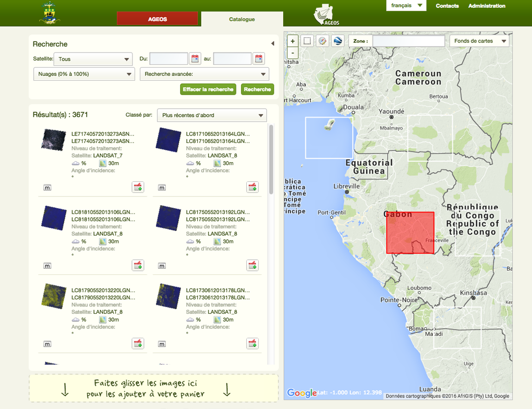532x409 pixels.
Task: Add LC81790552013220LGN image to basket
Action: pos(138,344)
